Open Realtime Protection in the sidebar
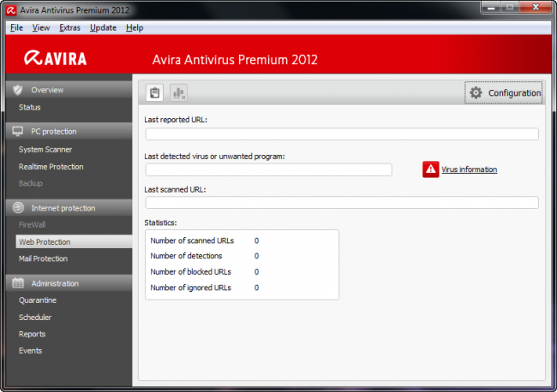The image size is (557, 392). [x=51, y=167]
